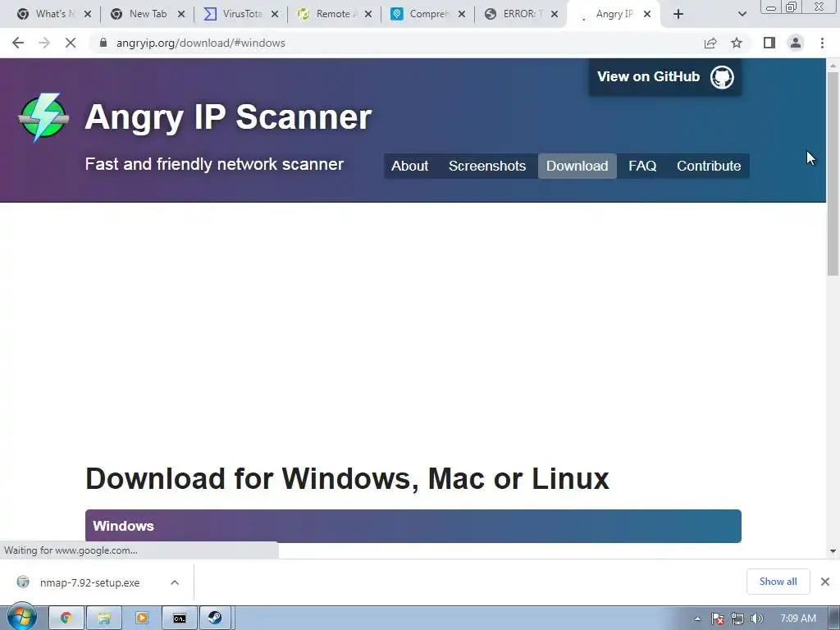Switch to VirusTotal tab
840x630 pixels.
[239, 14]
